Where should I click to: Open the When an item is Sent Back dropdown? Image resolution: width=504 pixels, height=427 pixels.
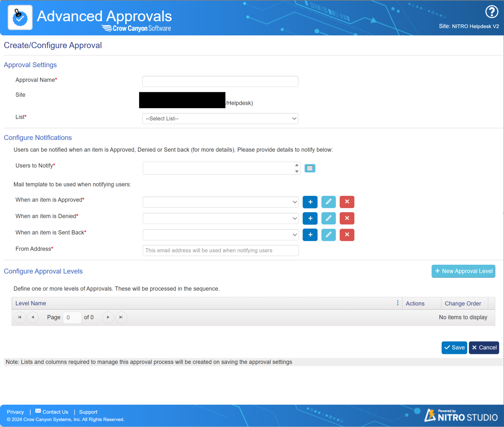point(220,235)
